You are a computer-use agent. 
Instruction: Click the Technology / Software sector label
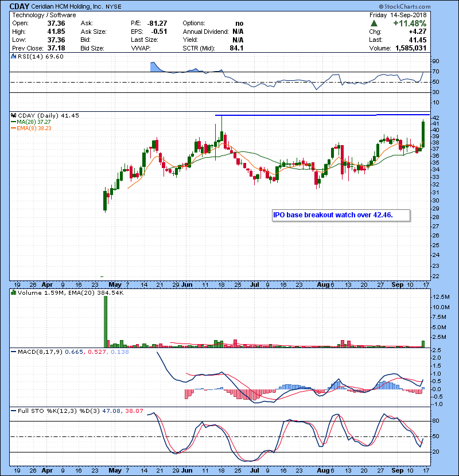tap(44, 15)
